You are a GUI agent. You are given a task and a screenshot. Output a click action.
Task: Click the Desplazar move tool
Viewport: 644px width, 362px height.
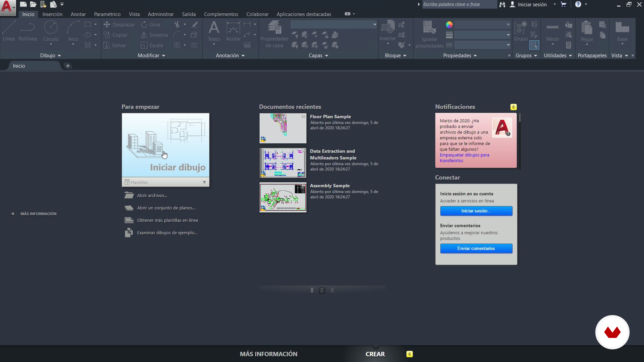coord(119,24)
